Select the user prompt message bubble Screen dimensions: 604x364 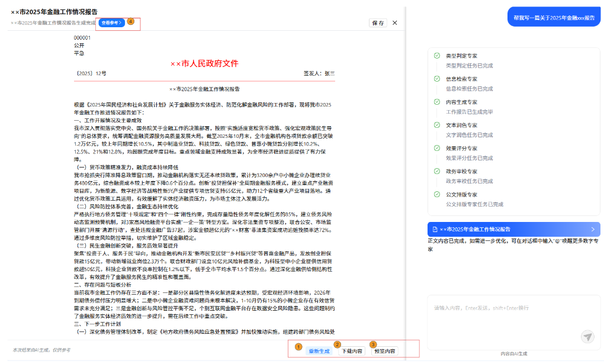tap(554, 18)
